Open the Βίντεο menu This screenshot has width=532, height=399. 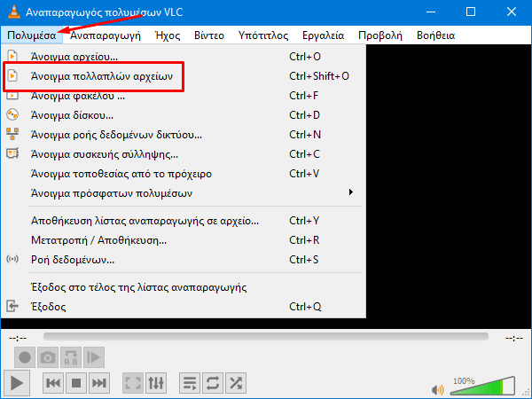pos(209,35)
